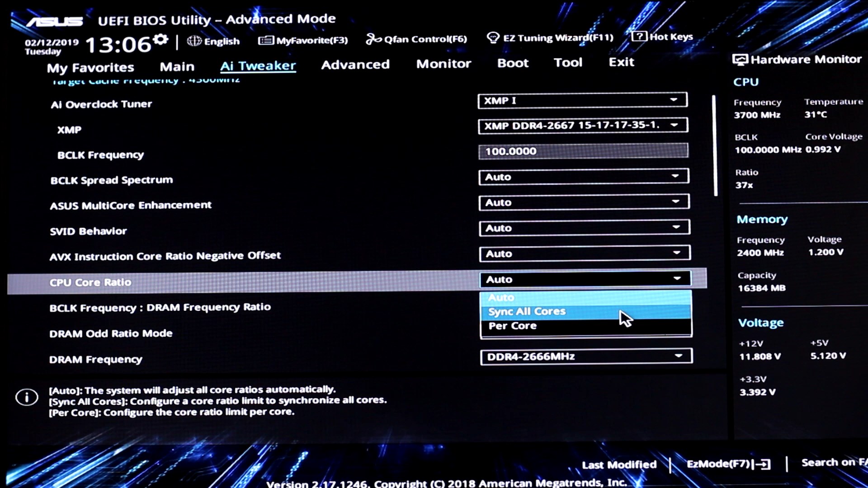Choose Auto in CPU Core Ratio list
The height and width of the screenshot is (488, 868).
[x=586, y=297]
